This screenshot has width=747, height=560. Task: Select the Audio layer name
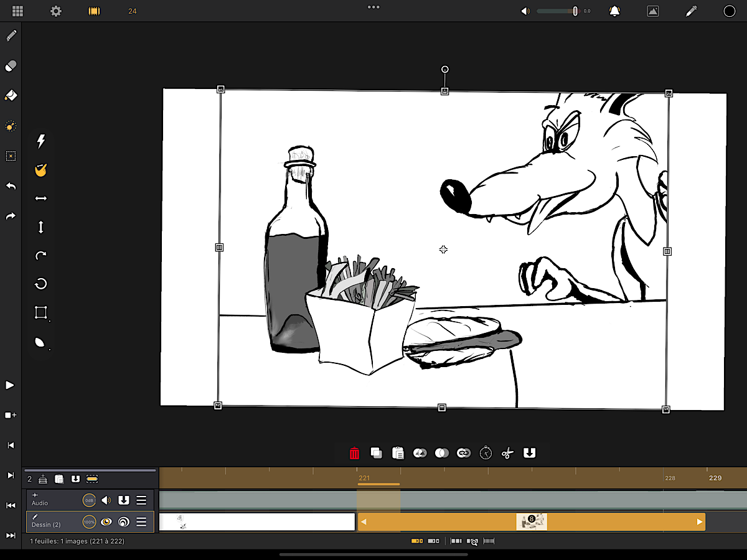[40, 503]
